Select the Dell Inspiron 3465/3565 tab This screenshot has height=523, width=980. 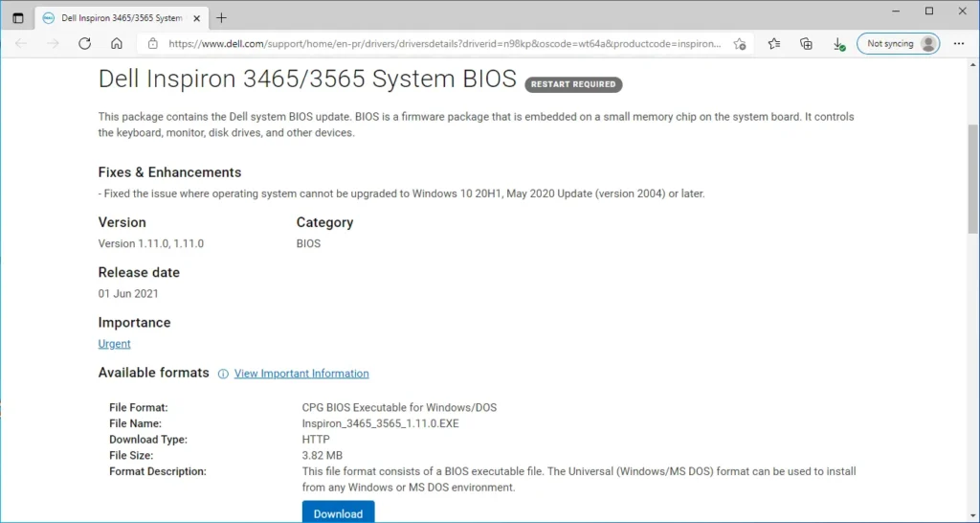coord(113,17)
